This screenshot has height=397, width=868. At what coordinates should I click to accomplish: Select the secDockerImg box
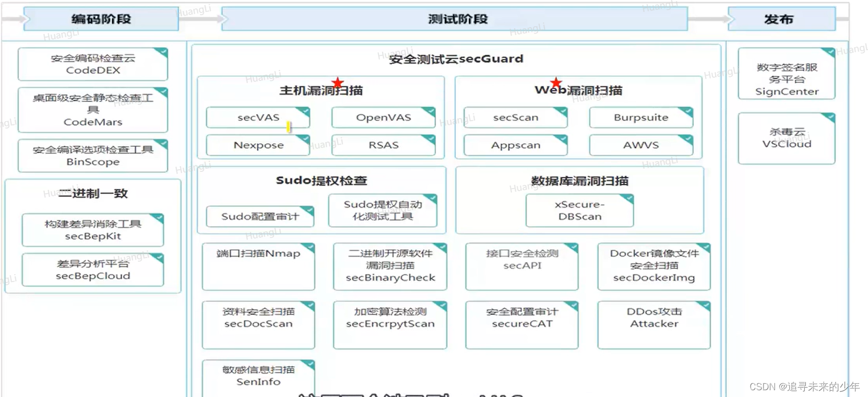coord(654,266)
